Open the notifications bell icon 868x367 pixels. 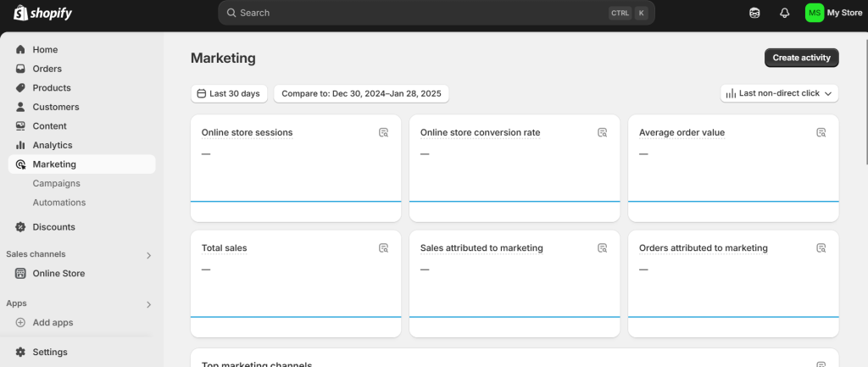[784, 13]
